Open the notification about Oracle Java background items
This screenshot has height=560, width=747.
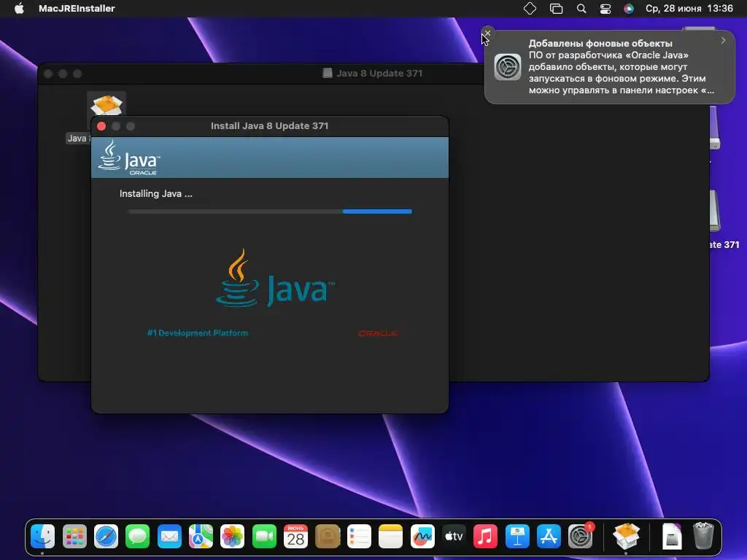pos(610,66)
